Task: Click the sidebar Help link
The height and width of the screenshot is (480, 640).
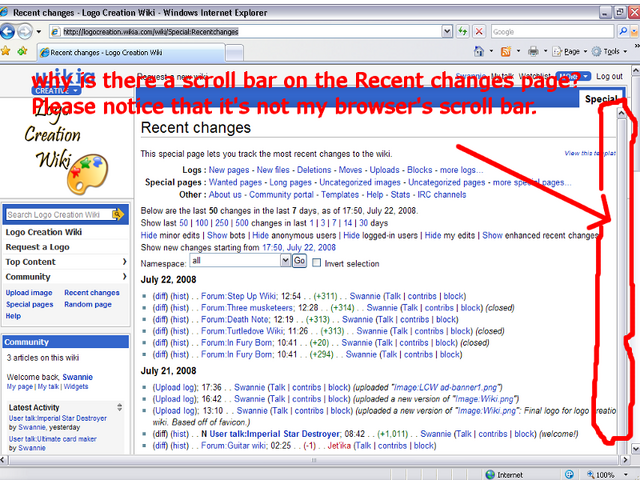Action: [x=13, y=316]
